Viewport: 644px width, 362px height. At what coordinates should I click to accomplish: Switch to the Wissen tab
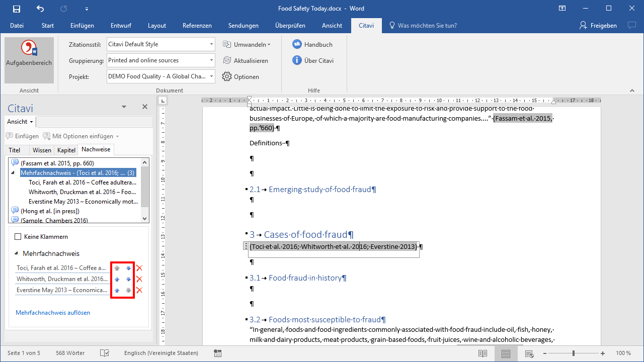click(42, 150)
